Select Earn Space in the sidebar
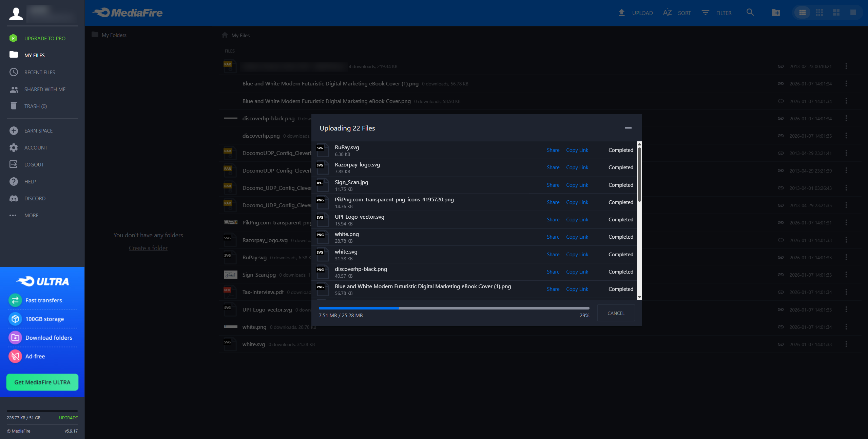 click(38, 131)
